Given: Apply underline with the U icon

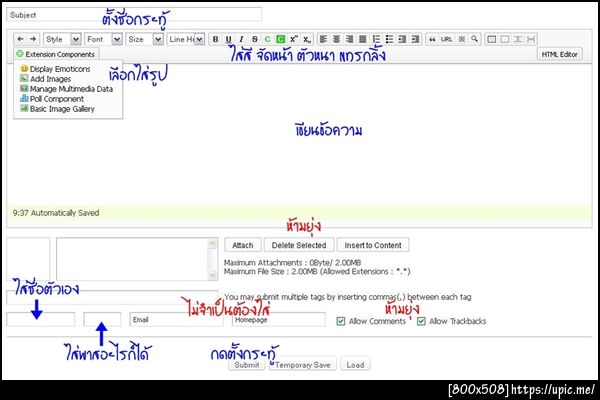Looking at the screenshot, I should [x=228, y=39].
